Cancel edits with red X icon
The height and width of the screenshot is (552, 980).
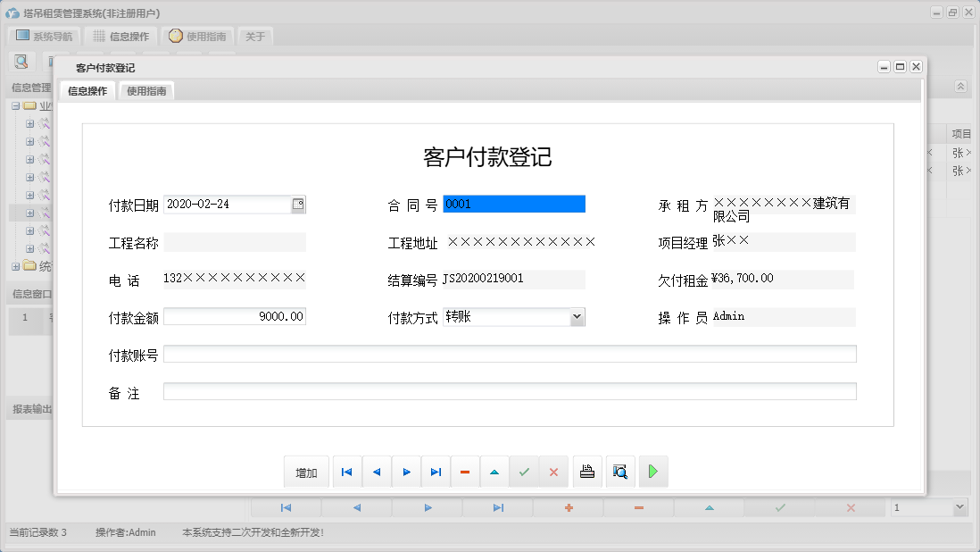click(x=553, y=471)
